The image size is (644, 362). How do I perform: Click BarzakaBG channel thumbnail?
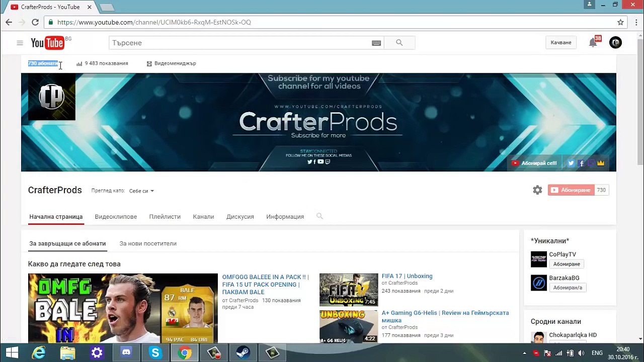click(x=539, y=283)
